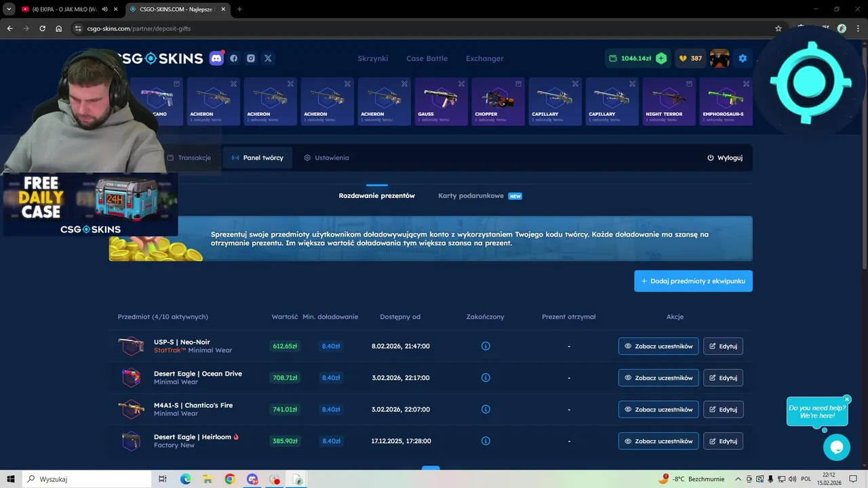Click Dodaj przedmioty z ekwipunku button
The height and width of the screenshot is (488, 868).
(x=693, y=281)
